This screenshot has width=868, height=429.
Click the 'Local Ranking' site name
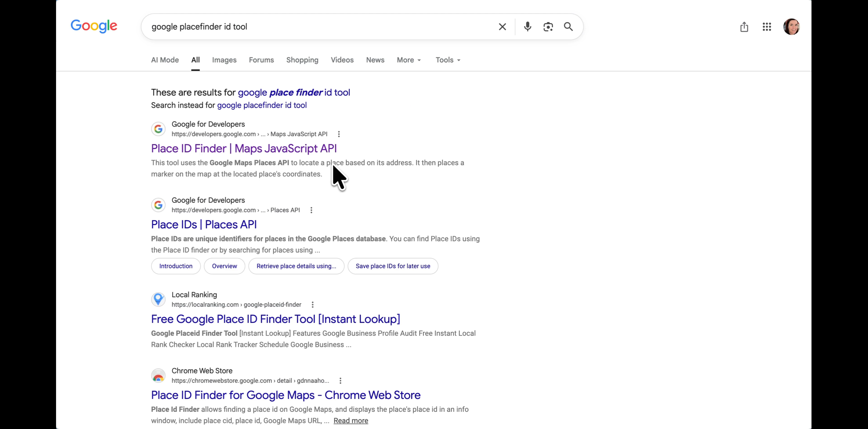click(194, 295)
